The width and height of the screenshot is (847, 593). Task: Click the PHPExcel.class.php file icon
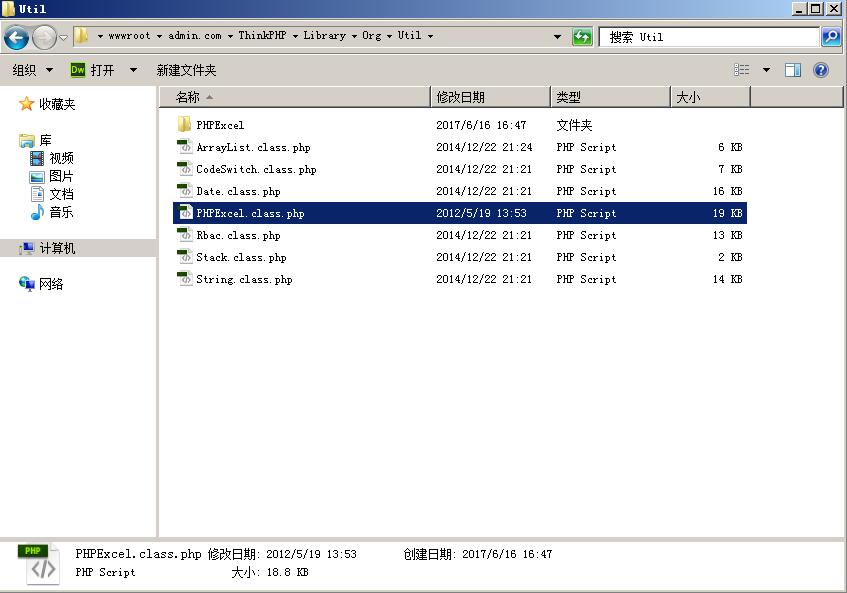click(x=185, y=213)
